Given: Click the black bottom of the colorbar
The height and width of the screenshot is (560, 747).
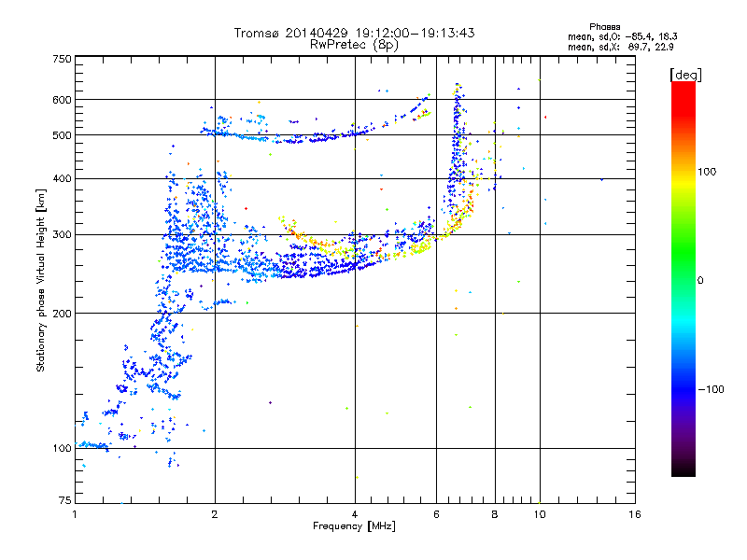Looking at the screenshot, I should (684, 469).
